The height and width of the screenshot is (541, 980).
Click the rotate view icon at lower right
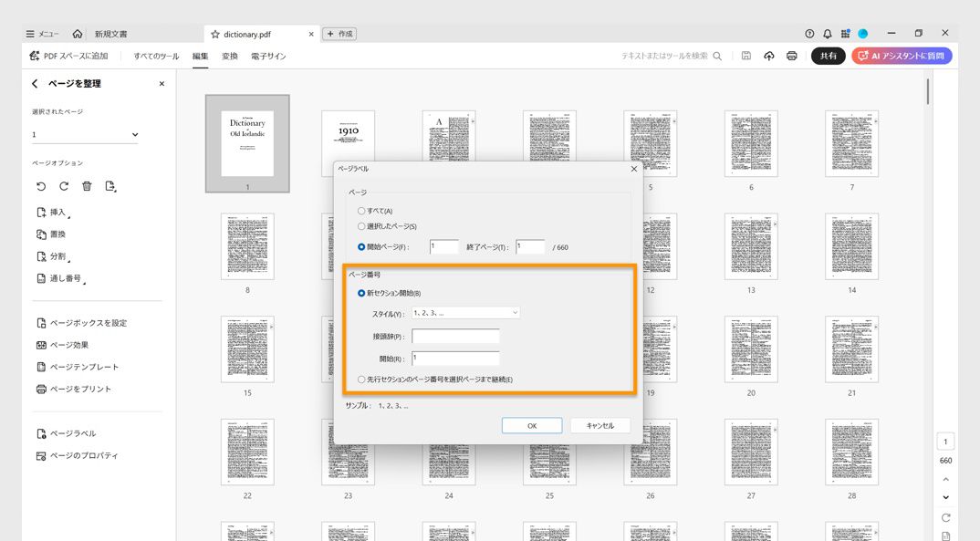coord(945,517)
